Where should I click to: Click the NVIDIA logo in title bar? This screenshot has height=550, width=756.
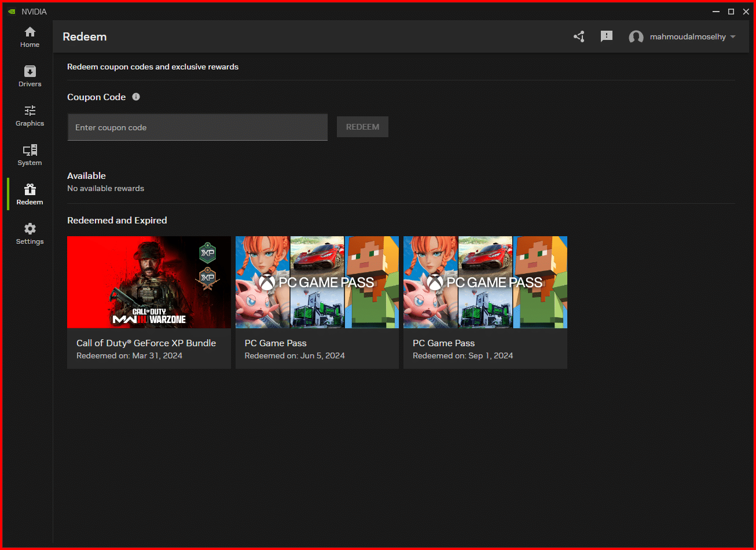(12, 12)
